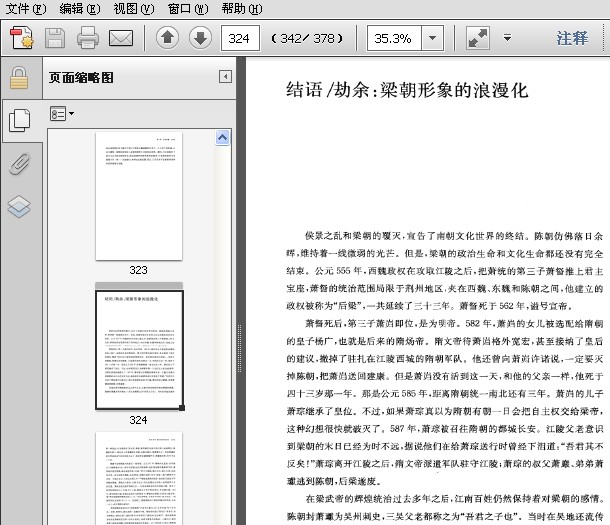Image resolution: width=610 pixels, height=525 pixels.
Task: Click the Print icon
Action: 88,38
